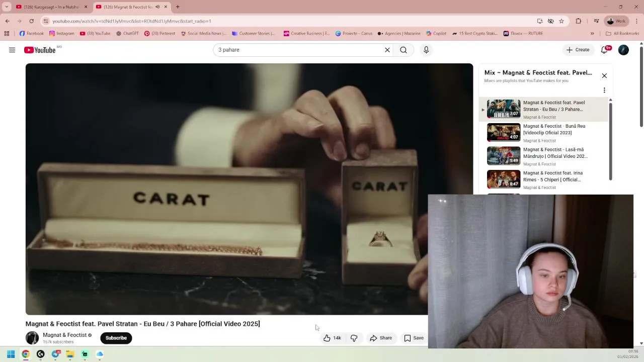Bookmark this page with star icon

click(561, 21)
